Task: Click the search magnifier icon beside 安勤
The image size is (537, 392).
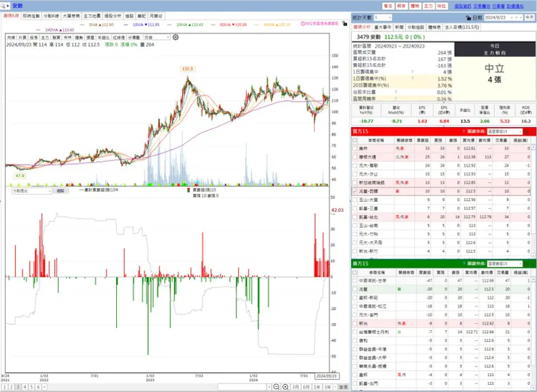Action: click(x=3, y=6)
